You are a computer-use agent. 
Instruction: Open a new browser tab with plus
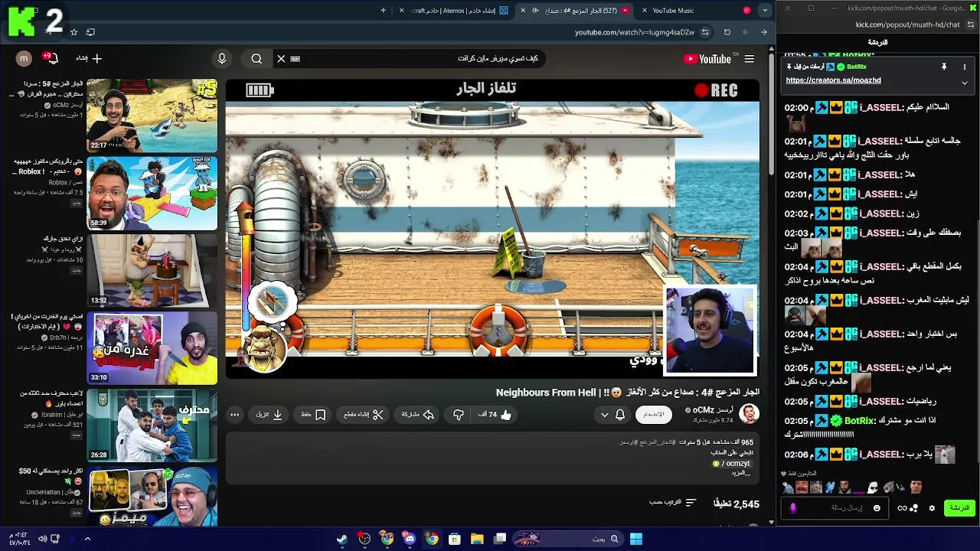(x=384, y=11)
